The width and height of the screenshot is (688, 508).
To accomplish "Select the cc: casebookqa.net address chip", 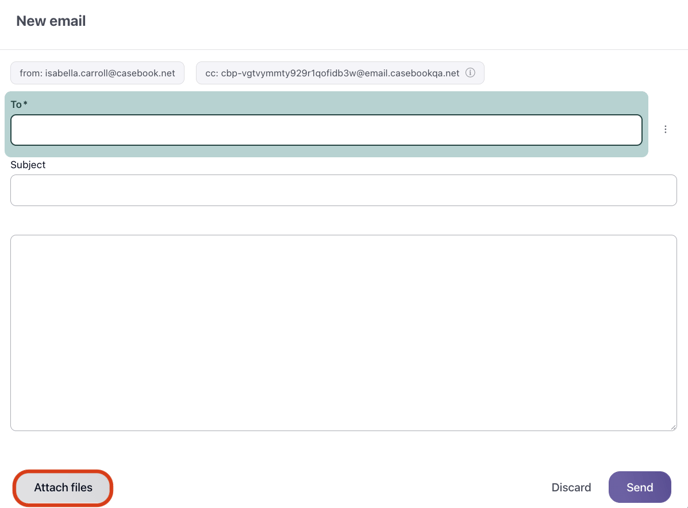I will click(332, 73).
